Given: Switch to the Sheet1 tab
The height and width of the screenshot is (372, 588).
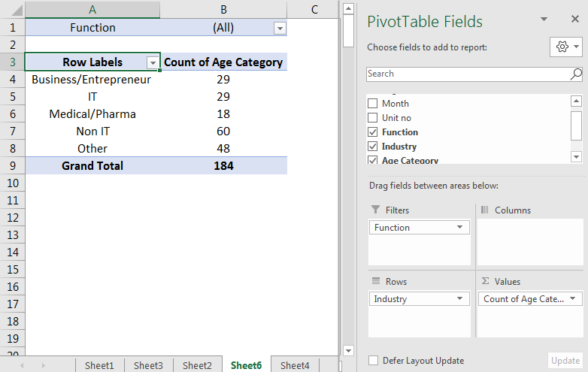Looking at the screenshot, I should 99,366.
